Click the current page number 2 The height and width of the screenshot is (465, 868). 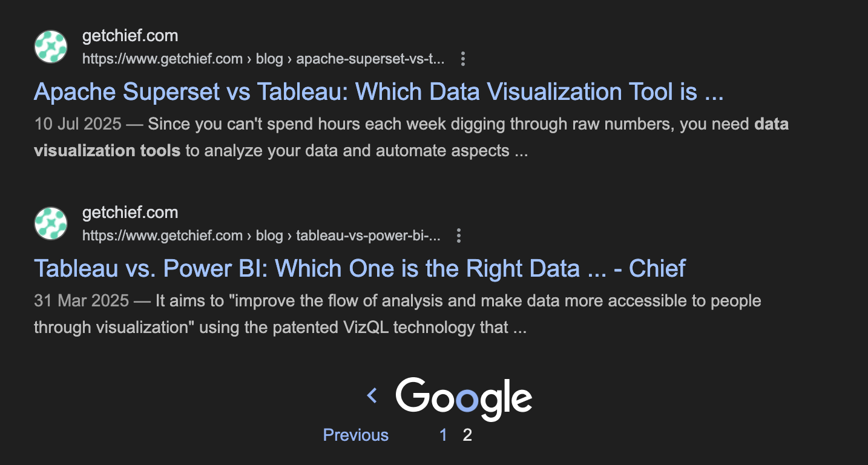(467, 435)
